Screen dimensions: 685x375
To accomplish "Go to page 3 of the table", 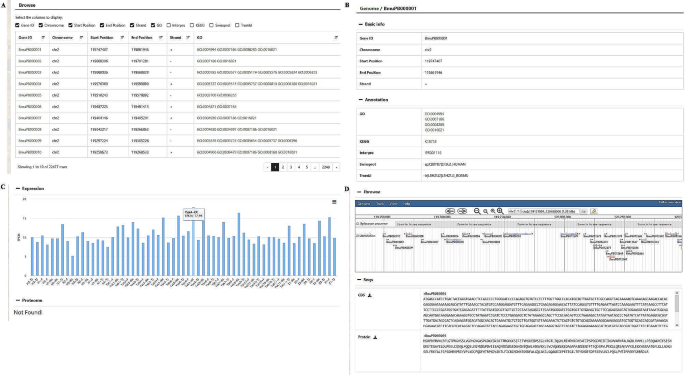I will (x=291, y=167).
